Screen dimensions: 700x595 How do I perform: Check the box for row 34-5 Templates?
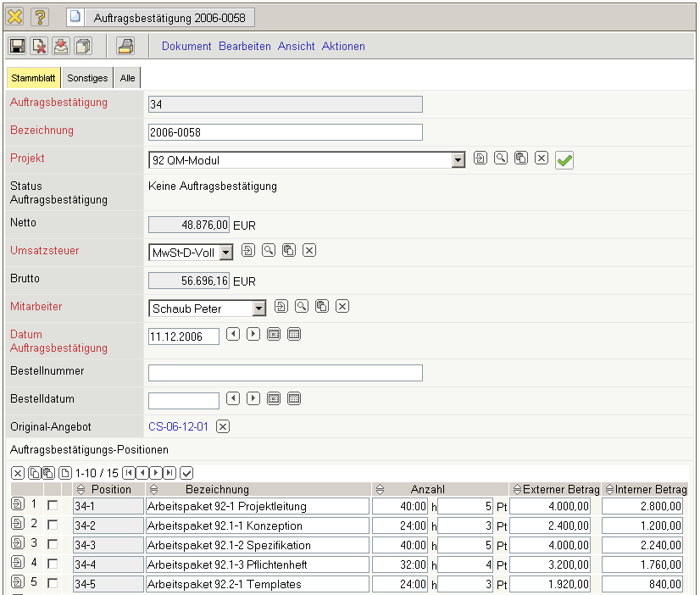tap(53, 584)
